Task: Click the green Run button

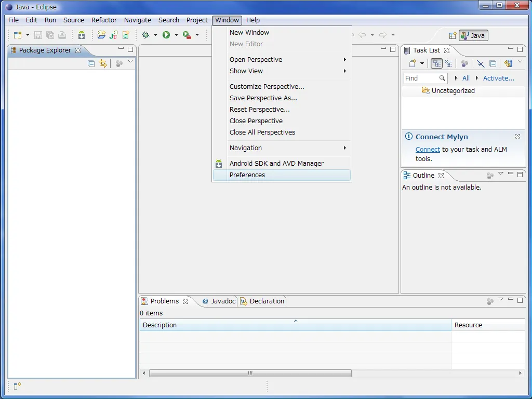Action: (166, 35)
